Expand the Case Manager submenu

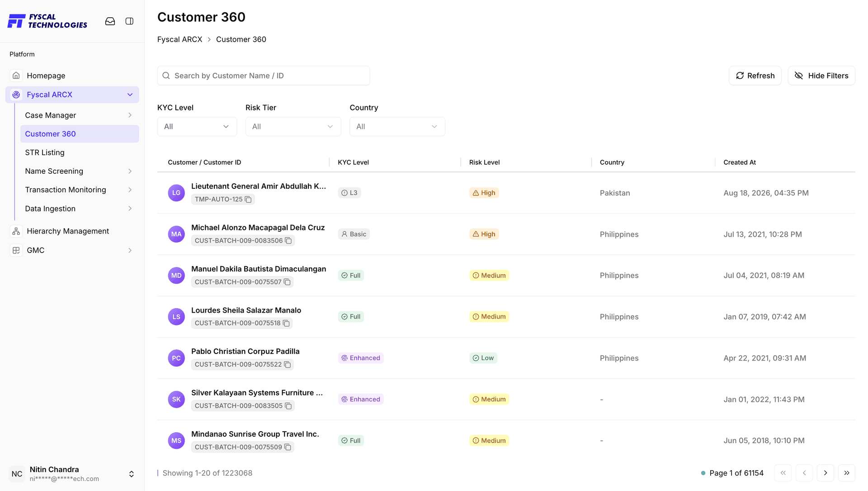(130, 115)
